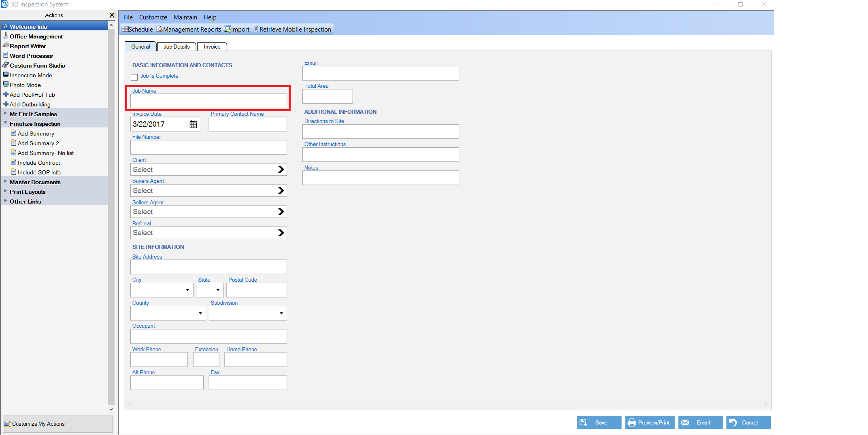
Task: Click the Add Summary- No list icon
Action: pyautogui.click(x=14, y=153)
